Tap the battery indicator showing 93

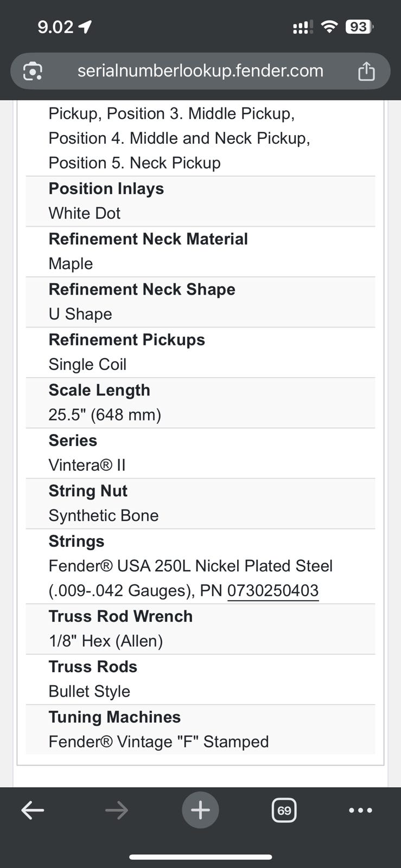[x=359, y=27]
